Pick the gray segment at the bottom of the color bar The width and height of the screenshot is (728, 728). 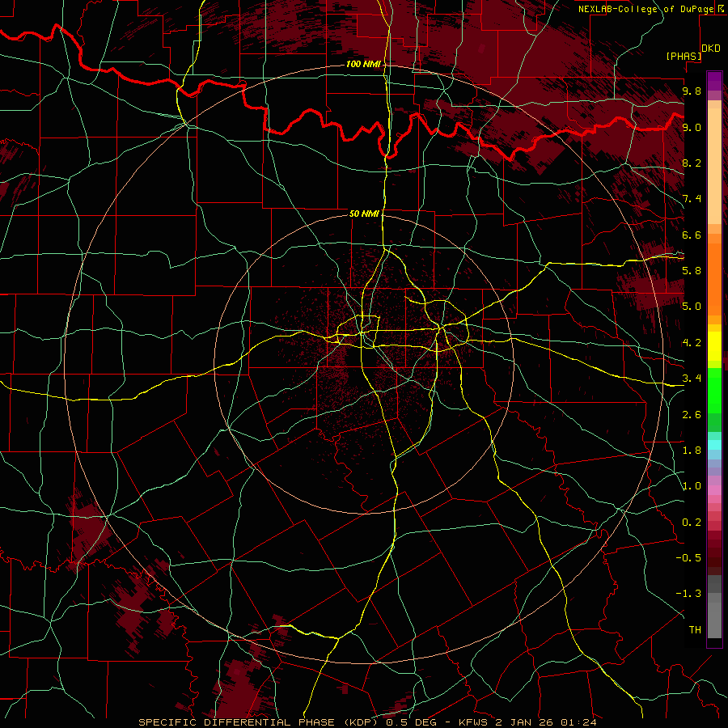pos(714,617)
